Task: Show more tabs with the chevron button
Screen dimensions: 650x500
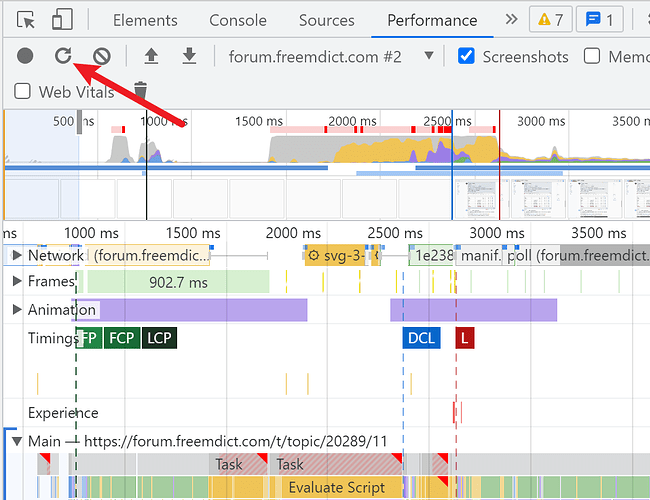Action: tap(512, 19)
